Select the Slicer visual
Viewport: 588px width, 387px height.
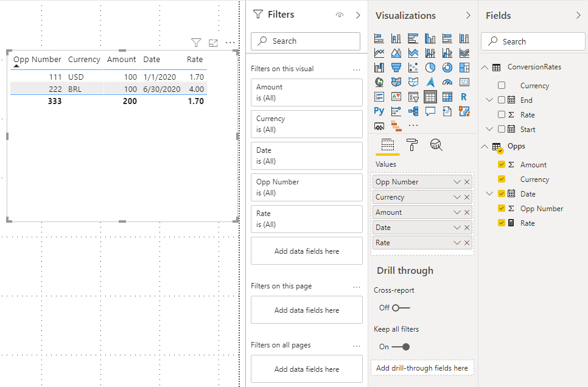(x=413, y=97)
